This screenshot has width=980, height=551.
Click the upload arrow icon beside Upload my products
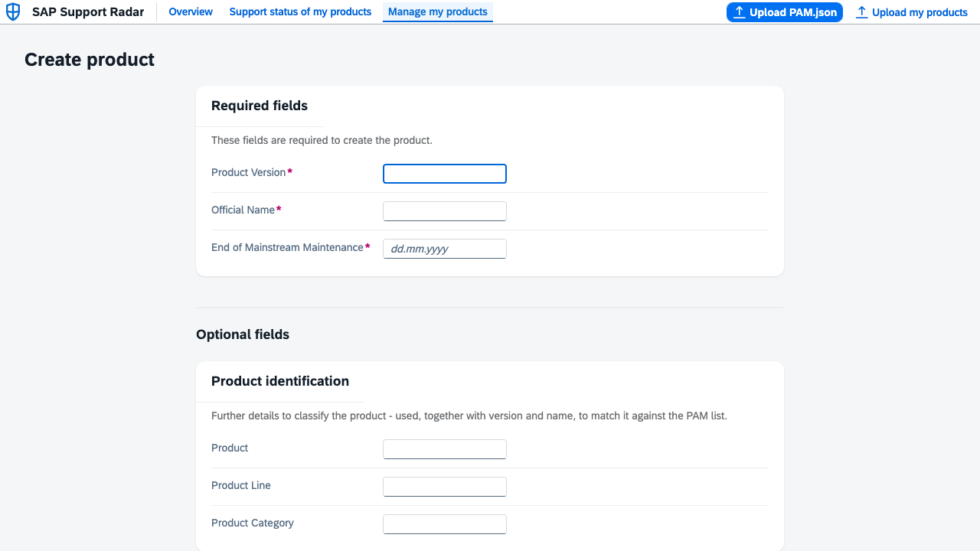point(861,12)
